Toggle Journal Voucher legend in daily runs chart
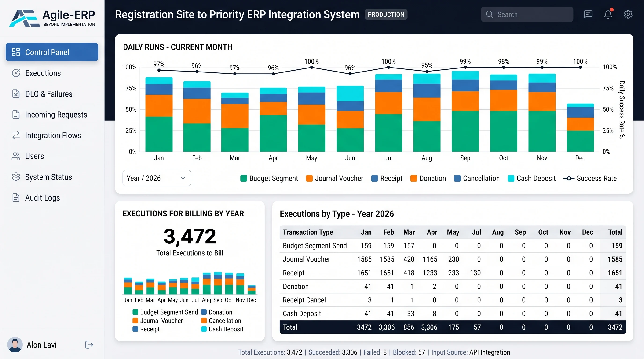The image size is (644, 359). (x=334, y=178)
